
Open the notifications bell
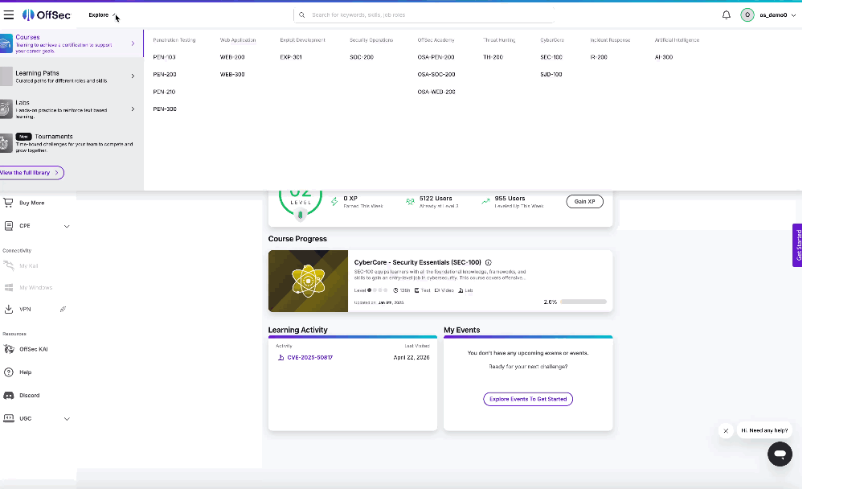tap(727, 15)
